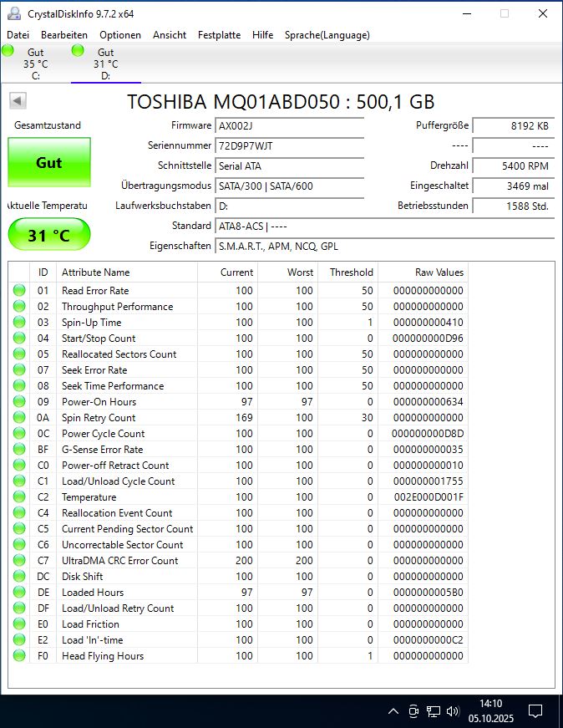
Task: Select the drive D: disk tab
Action: (x=106, y=64)
